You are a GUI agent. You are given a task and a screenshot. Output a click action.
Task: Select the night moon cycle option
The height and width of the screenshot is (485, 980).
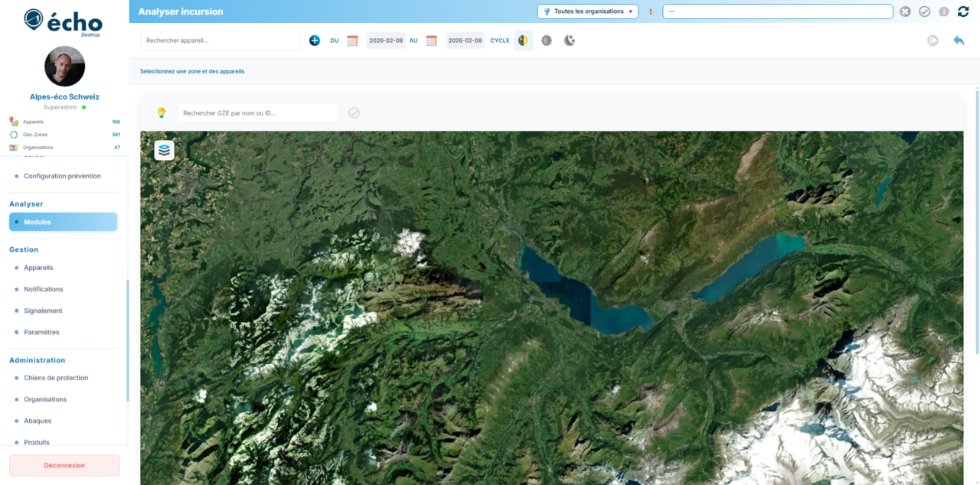tap(570, 41)
